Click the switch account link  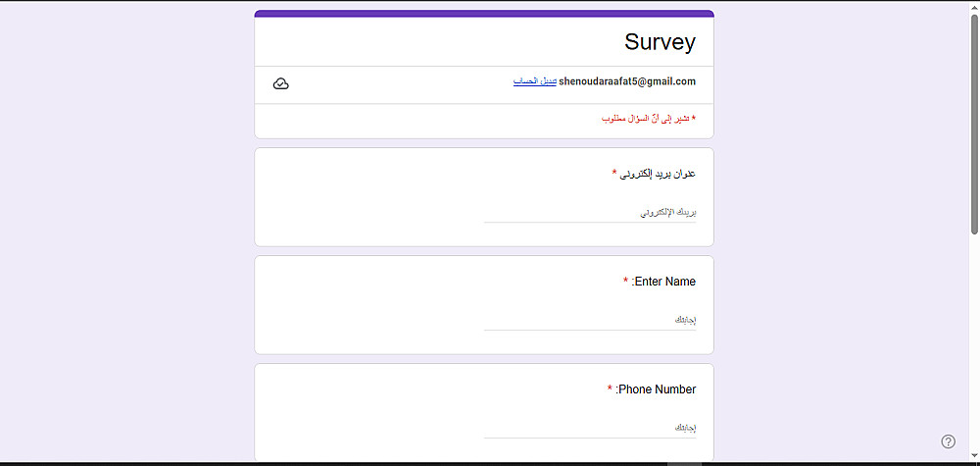tap(534, 81)
